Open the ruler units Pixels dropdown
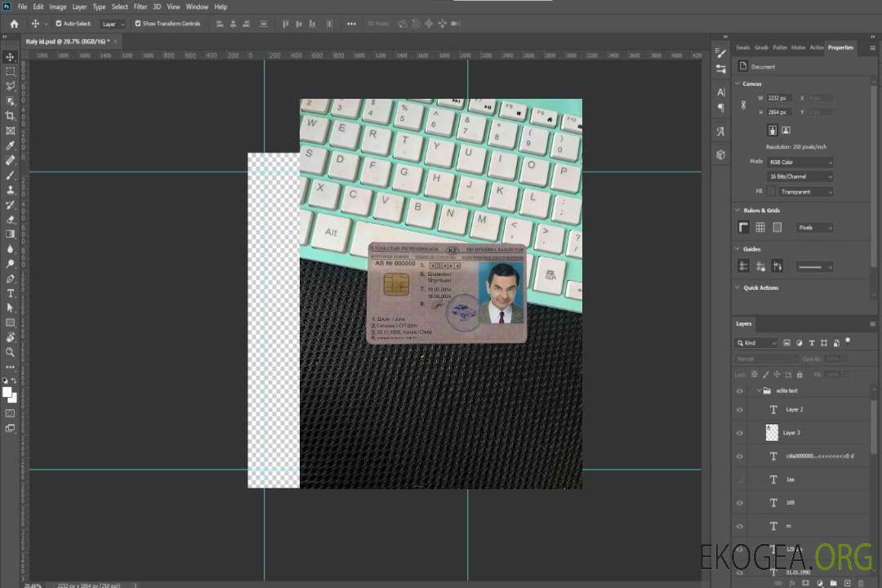The width and height of the screenshot is (882, 588). pyautogui.click(x=814, y=227)
